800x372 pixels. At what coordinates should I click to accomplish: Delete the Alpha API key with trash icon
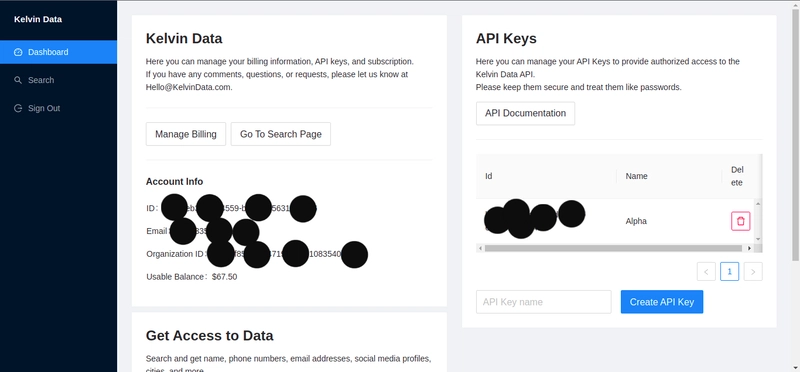[x=740, y=221]
